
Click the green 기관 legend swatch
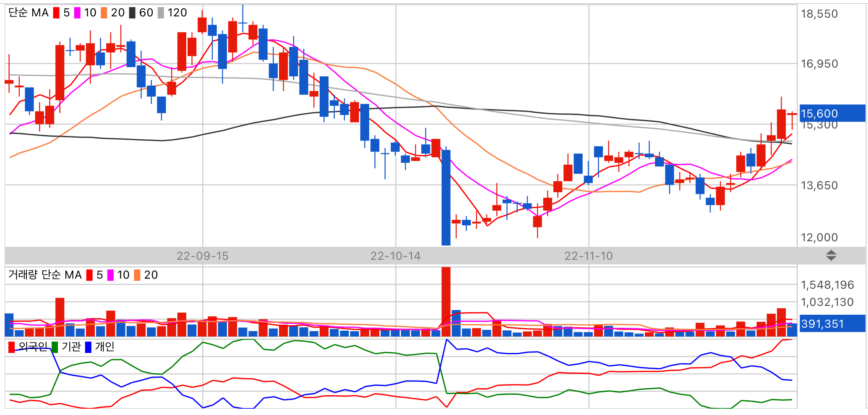pos(55,347)
